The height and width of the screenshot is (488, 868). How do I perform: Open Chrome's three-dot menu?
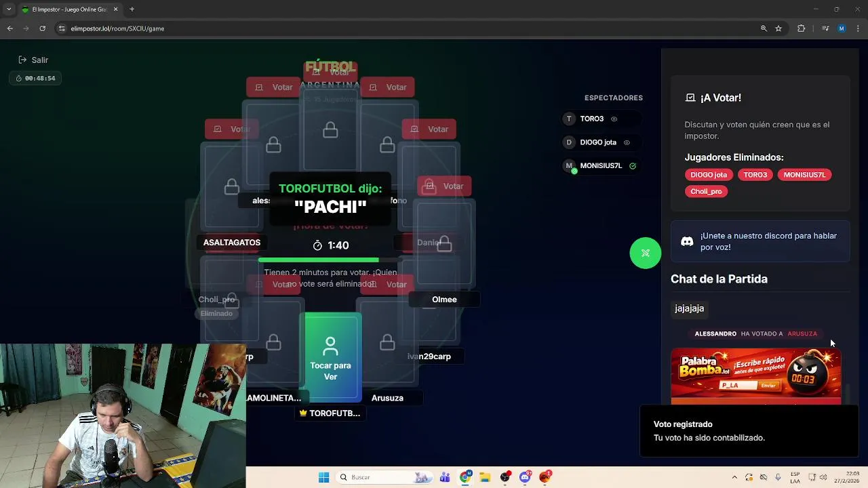click(x=859, y=28)
